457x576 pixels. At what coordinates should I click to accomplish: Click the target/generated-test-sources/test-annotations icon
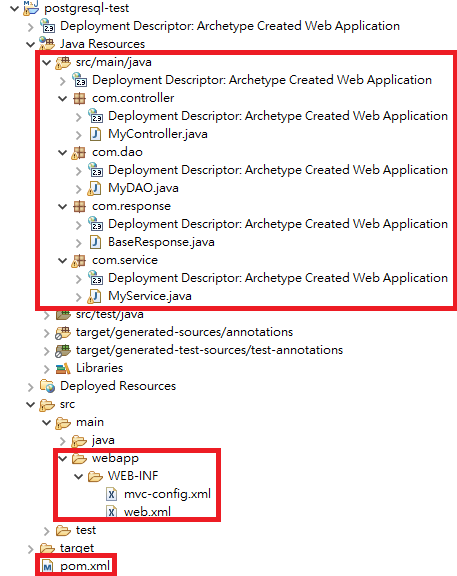(63, 350)
